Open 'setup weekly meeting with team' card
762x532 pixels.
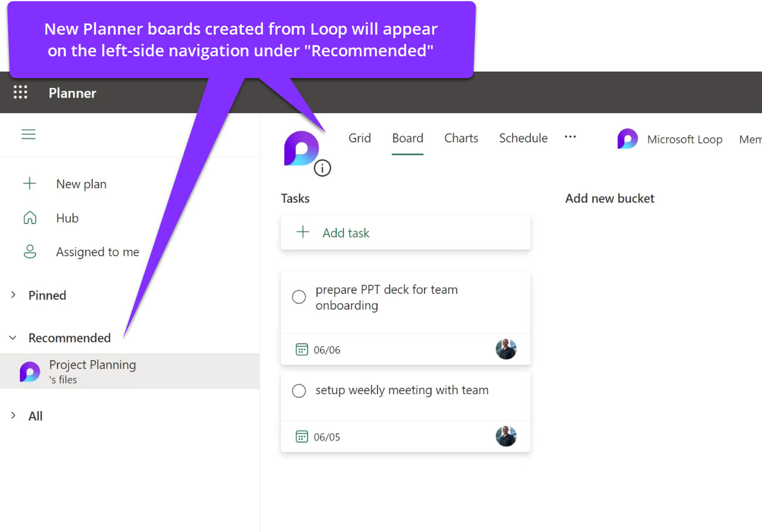pyautogui.click(x=406, y=412)
